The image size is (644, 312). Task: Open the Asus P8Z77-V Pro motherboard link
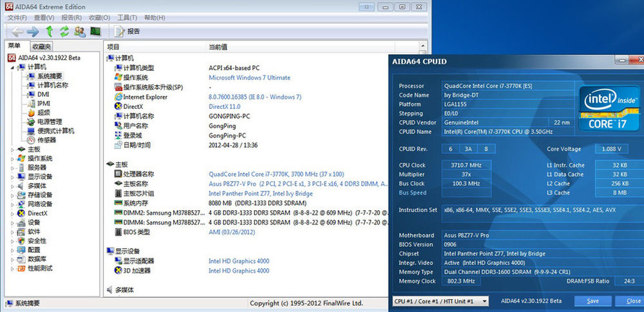point(298,184)
